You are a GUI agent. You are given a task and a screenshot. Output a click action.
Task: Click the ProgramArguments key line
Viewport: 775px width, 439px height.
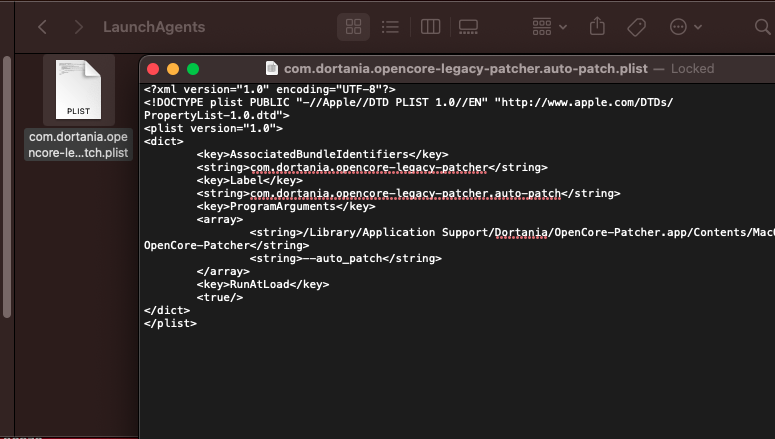[x=286, y=206]
